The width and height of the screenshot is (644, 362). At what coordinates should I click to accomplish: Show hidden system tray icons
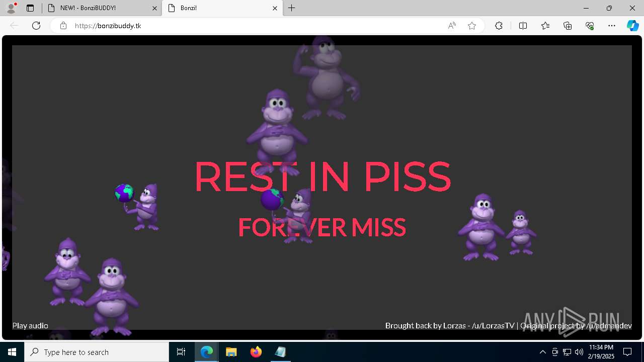[x=542, y=352]
